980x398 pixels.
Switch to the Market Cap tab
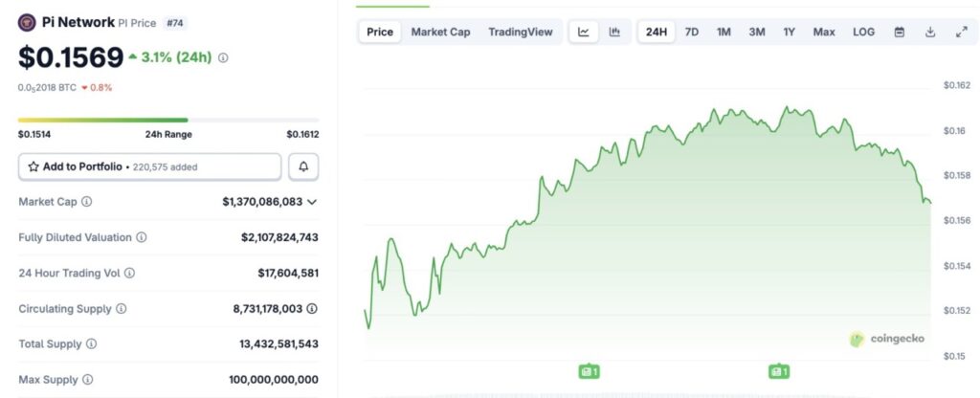point(440,32)
